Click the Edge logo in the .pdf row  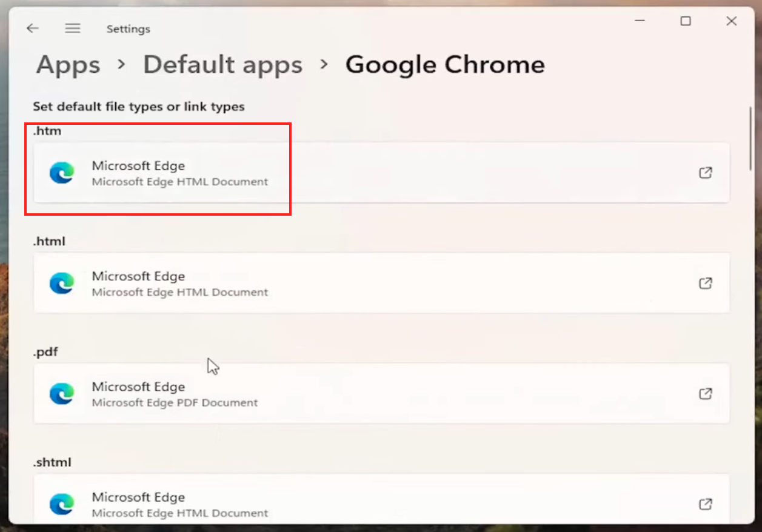click(62, 393)
